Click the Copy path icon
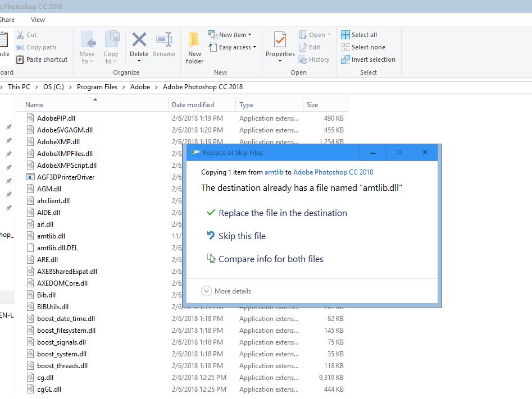Image resolution: width=532 pixels, height=399 pixels. [x=20, y=48]
